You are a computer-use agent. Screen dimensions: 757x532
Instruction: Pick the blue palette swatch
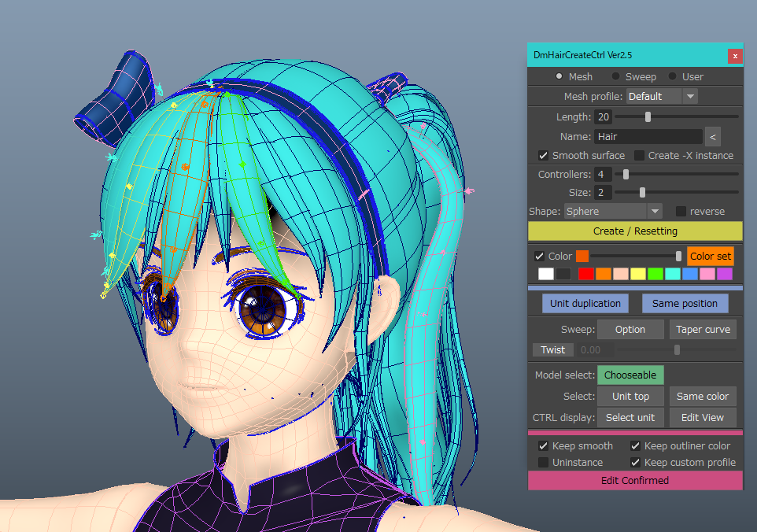click(690, 274)
